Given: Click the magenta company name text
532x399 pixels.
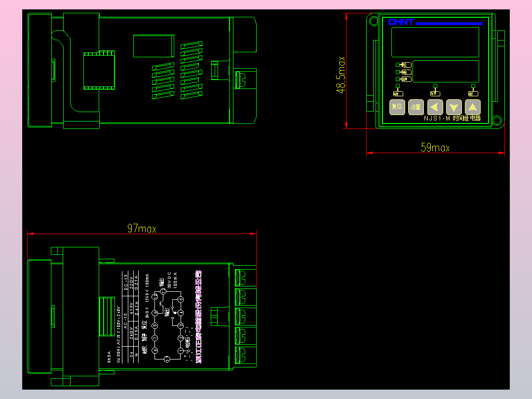Looking at the screenshot, I should pos(198,317).
